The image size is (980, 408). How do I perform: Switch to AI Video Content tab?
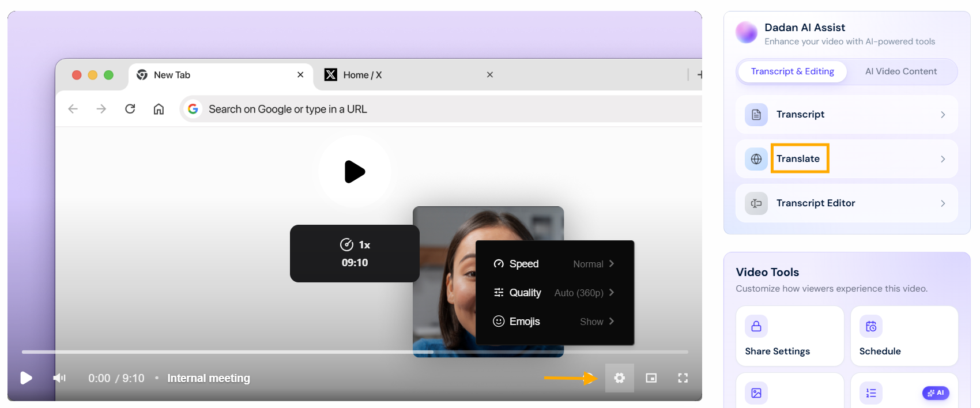pyautogui.click(x=901, y=71)
